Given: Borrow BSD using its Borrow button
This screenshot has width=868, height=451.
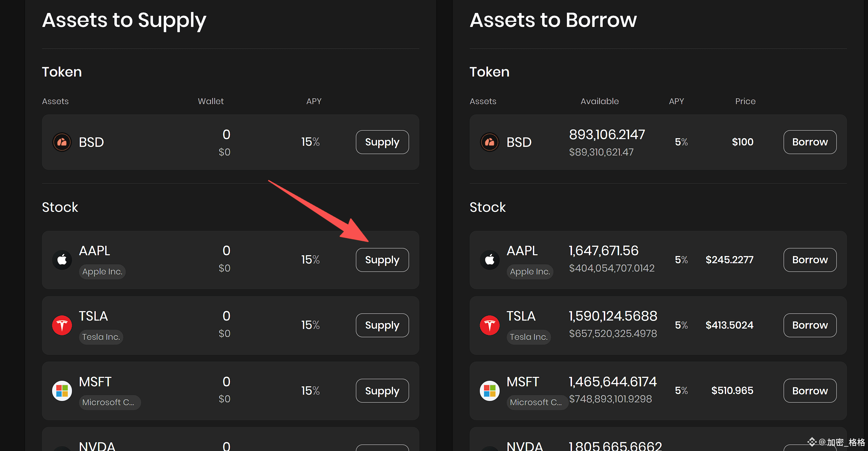Looking at the screenshot, I should pyautogui.click(x=810, y=142).
